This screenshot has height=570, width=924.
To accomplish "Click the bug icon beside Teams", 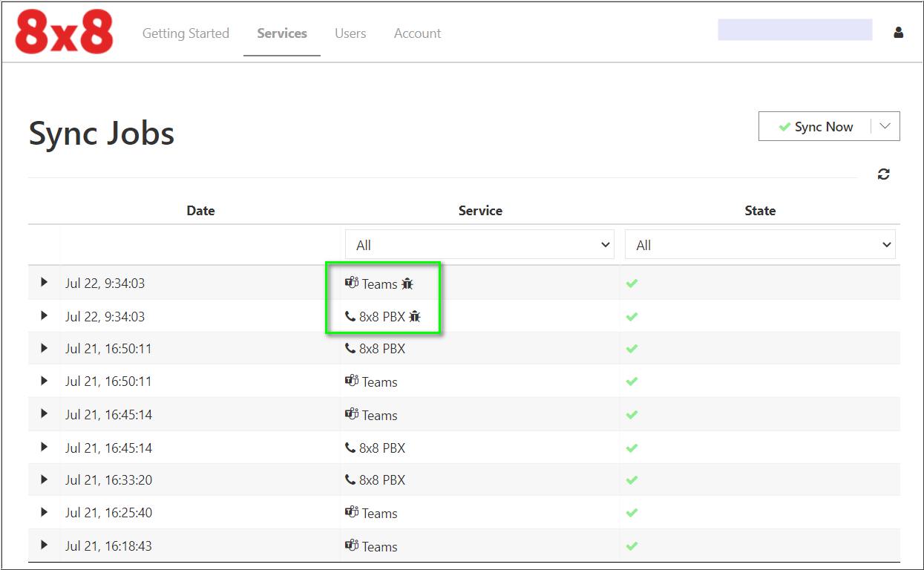I will 407,284.
